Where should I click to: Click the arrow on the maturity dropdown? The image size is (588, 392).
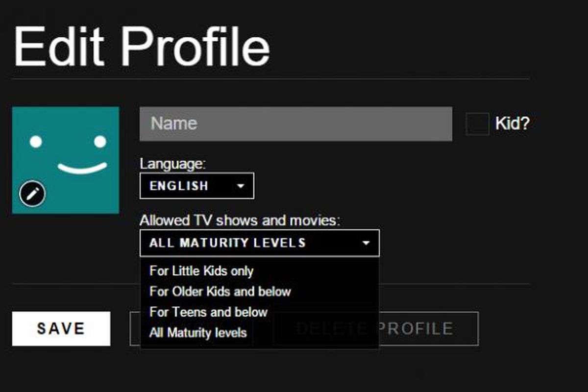click(x=366, y=243)
